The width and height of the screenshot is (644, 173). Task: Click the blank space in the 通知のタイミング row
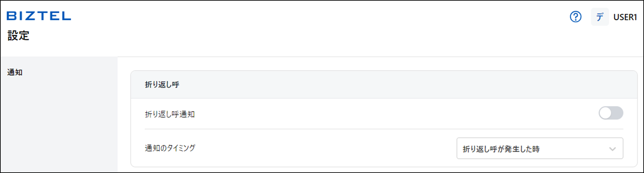[325, 148]
